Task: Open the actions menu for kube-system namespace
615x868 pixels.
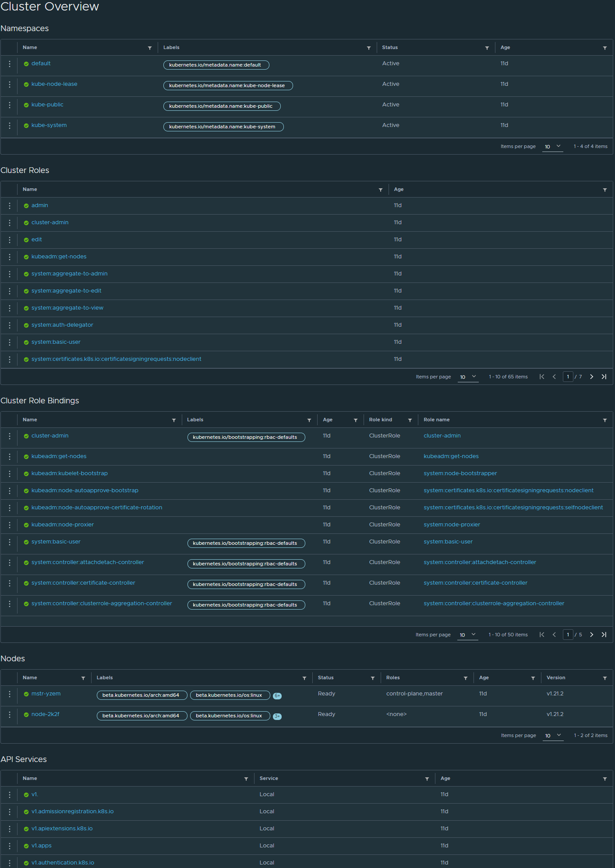Action: point(10,126)
